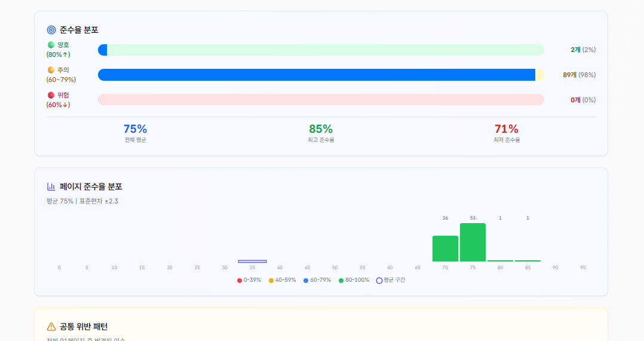Toggle the red 0-39% legend item

point(249,280)
